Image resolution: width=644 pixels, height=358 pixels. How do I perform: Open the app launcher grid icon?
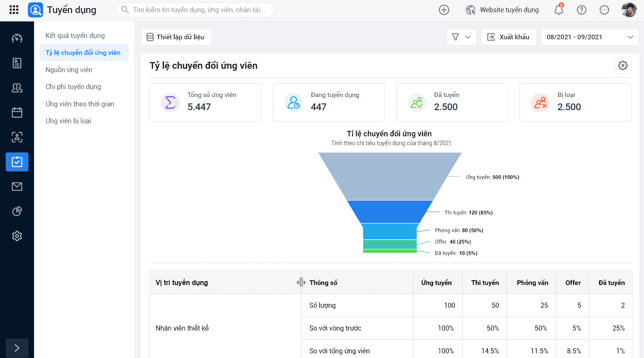(x=14, y=10)
